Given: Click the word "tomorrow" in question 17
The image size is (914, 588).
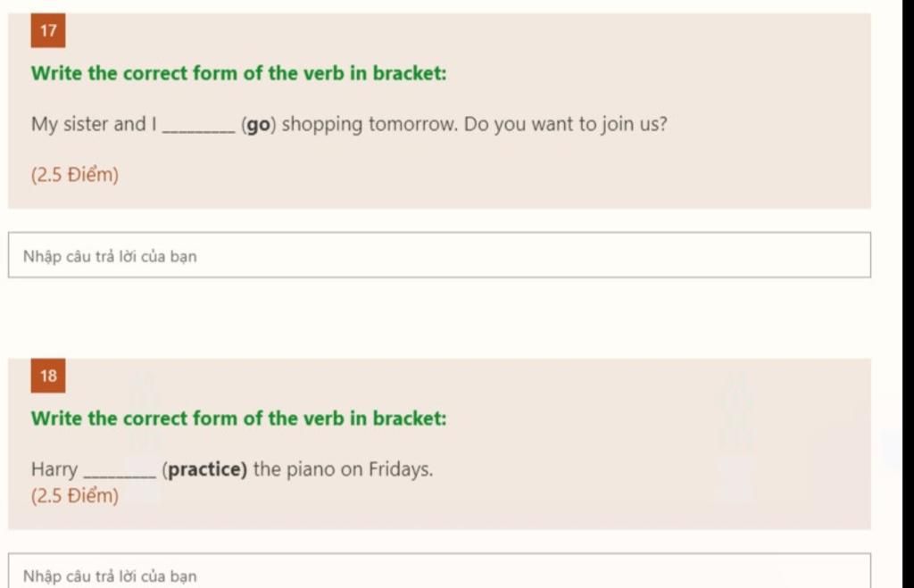Looking at the screenshot, I should coord(412,124).
